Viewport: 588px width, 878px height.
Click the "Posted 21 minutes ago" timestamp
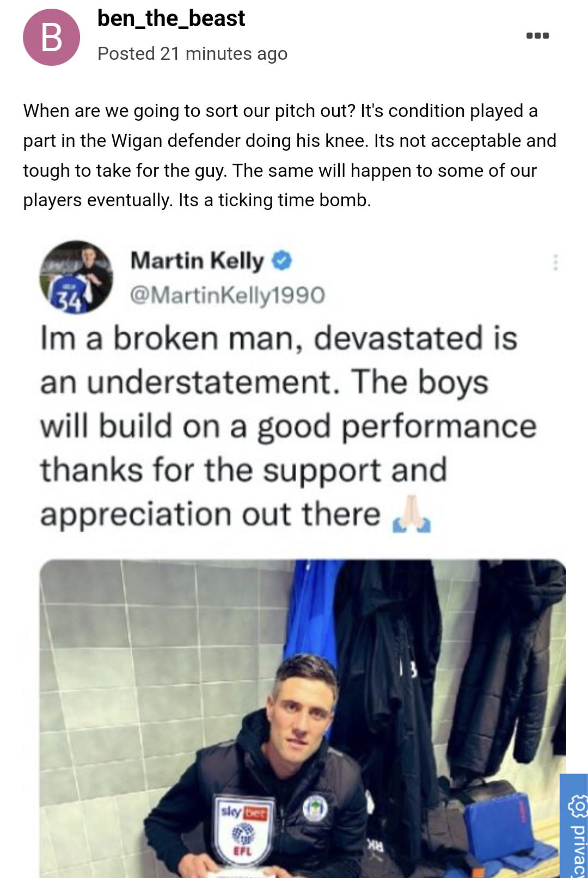point(192,54)
